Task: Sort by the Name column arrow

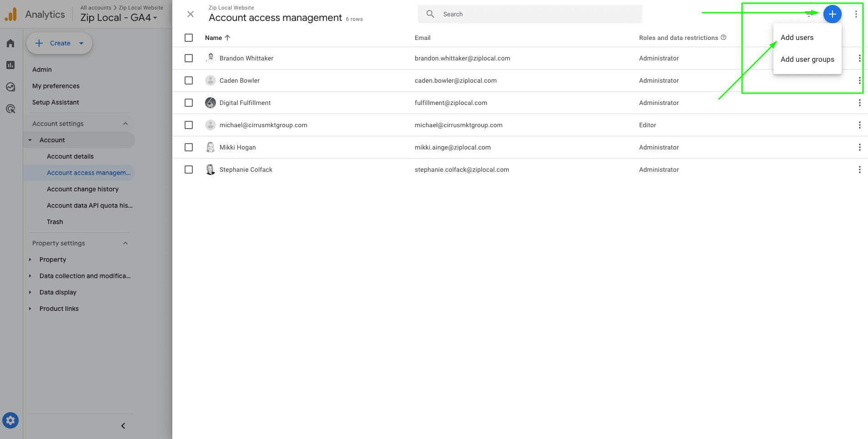Action: pos(227,38)
